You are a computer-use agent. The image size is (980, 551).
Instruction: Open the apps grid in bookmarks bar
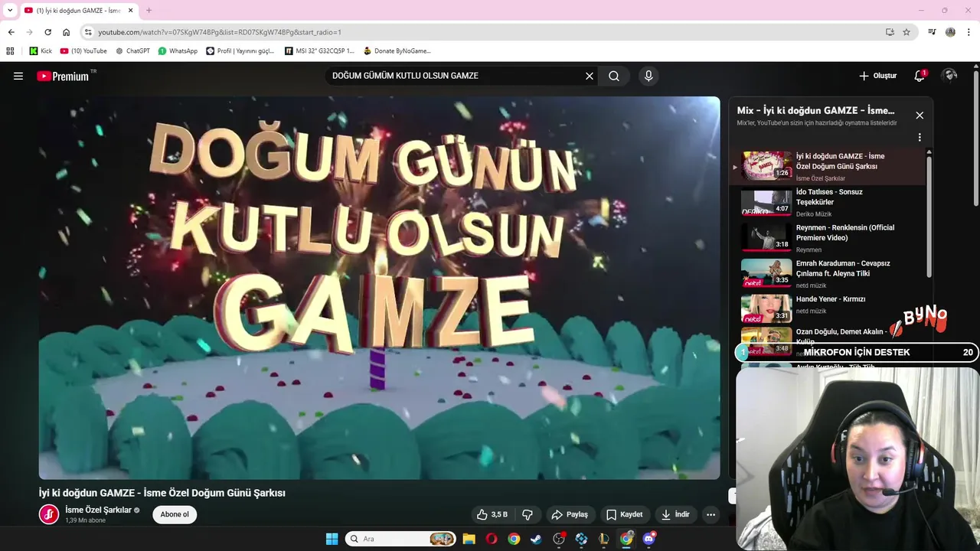coord(10,51)
